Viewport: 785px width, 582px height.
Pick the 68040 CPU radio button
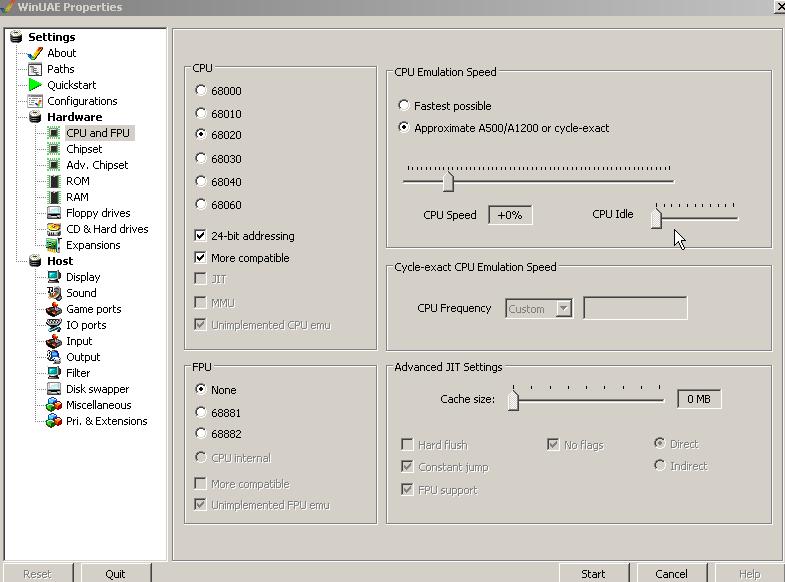pos(200,181)
